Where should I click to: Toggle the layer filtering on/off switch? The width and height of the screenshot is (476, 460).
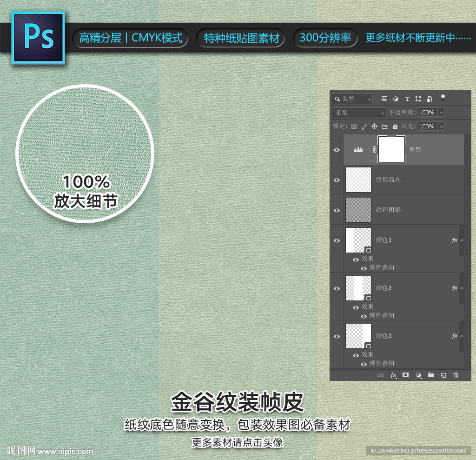443,98
